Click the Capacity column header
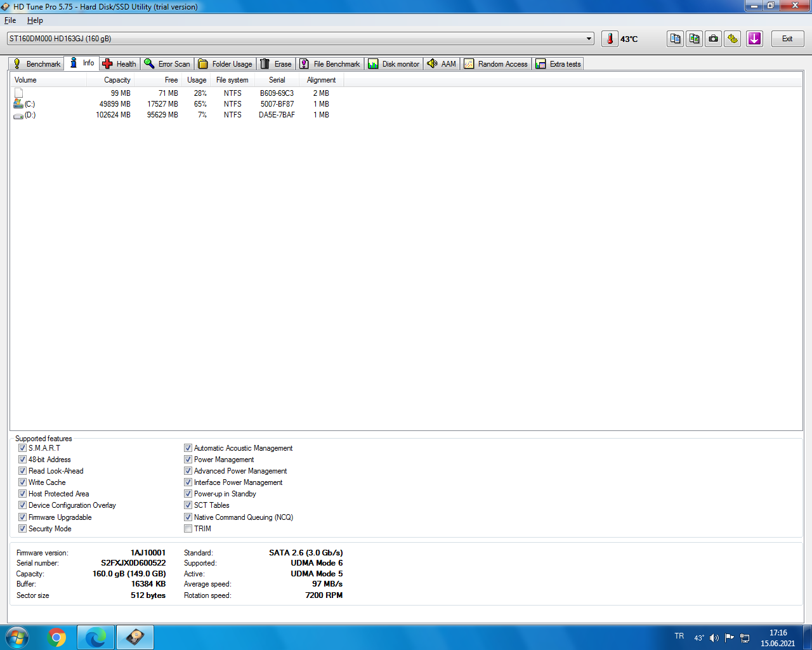This screenshot has width=812, height=650. 110,80
